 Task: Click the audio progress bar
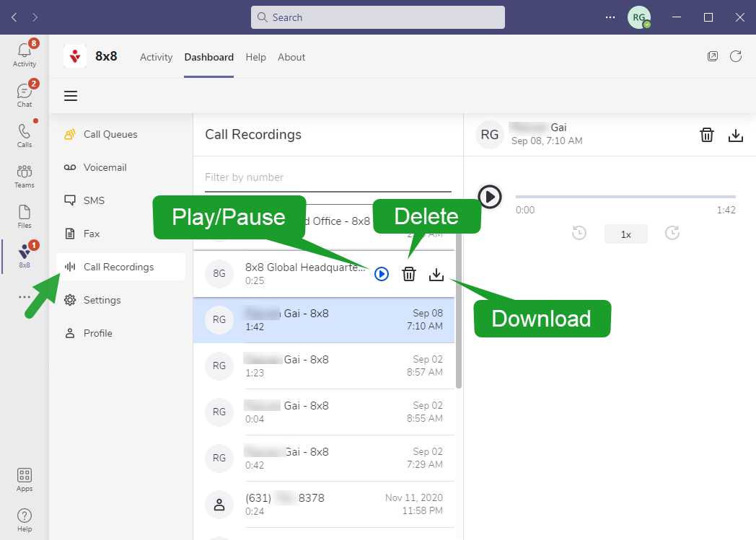click(625, 196)
